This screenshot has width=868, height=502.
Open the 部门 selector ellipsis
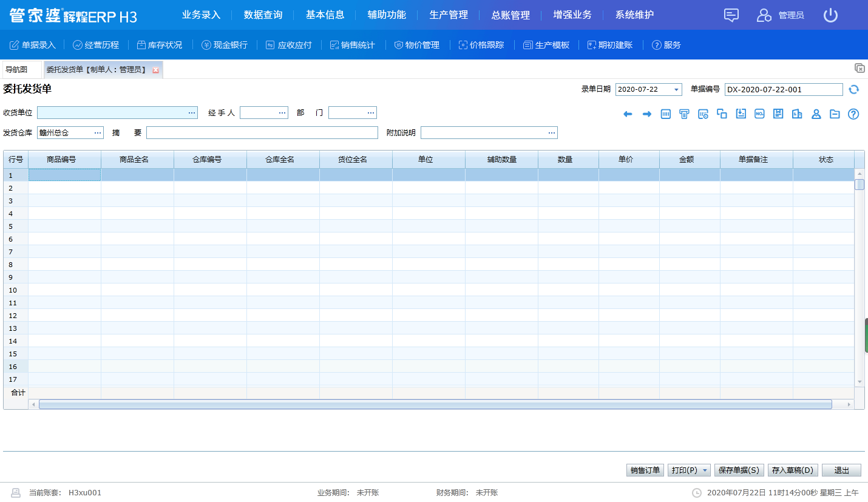pos(371,113)
